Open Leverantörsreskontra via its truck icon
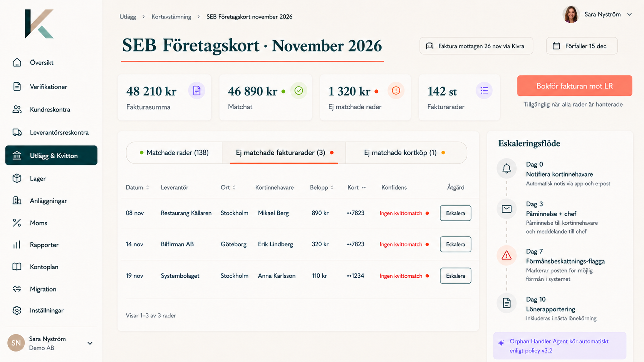Image resolution: width=644 pixels, height=362 pixels. [x=17, y=132]
